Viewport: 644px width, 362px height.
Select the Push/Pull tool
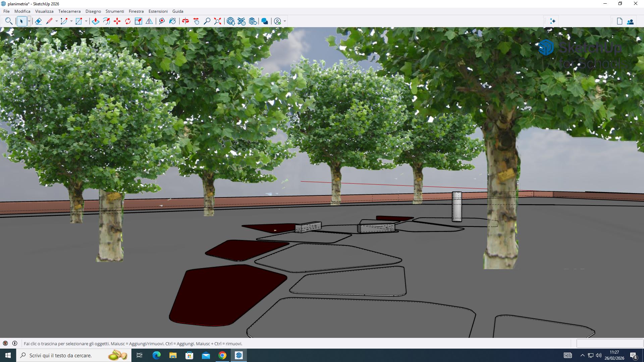pos(96,21)
